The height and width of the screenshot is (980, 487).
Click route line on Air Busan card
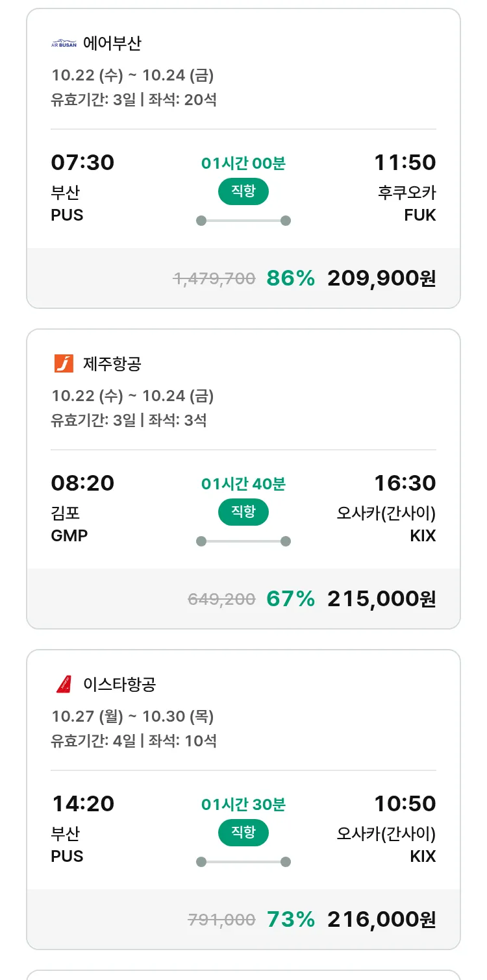(243, 221)
